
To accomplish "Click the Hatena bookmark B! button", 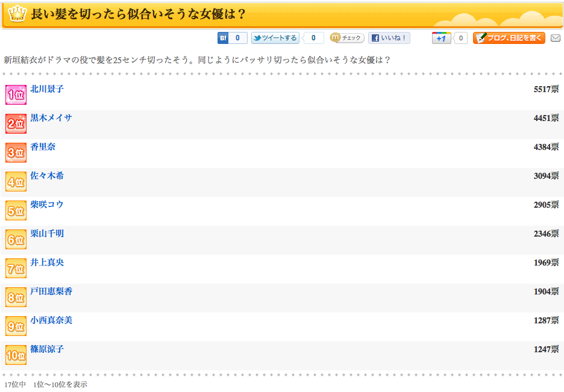I will pos(223,38).
